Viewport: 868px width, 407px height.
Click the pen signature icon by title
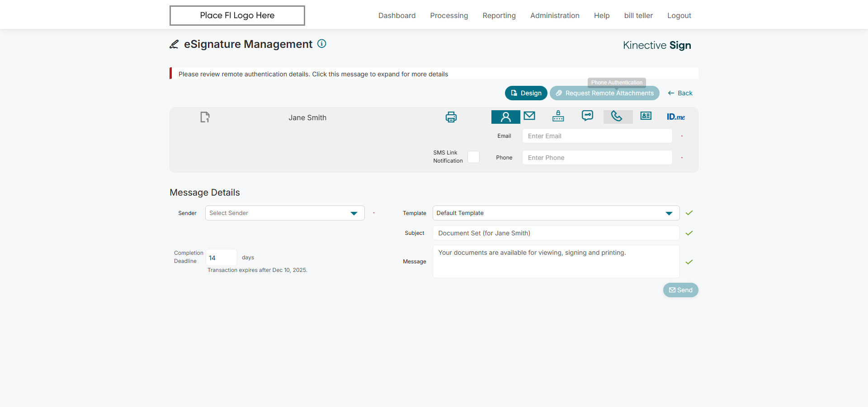(174, 44)
